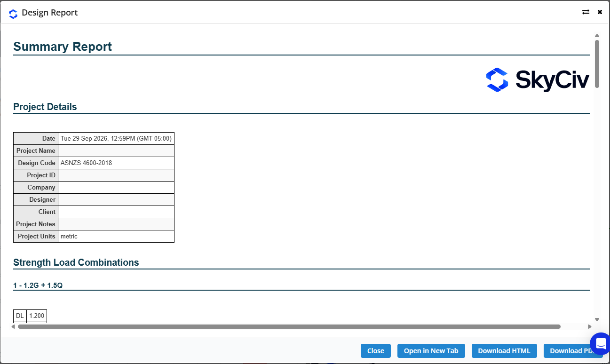Click the Project ID row label

point(36,175)
